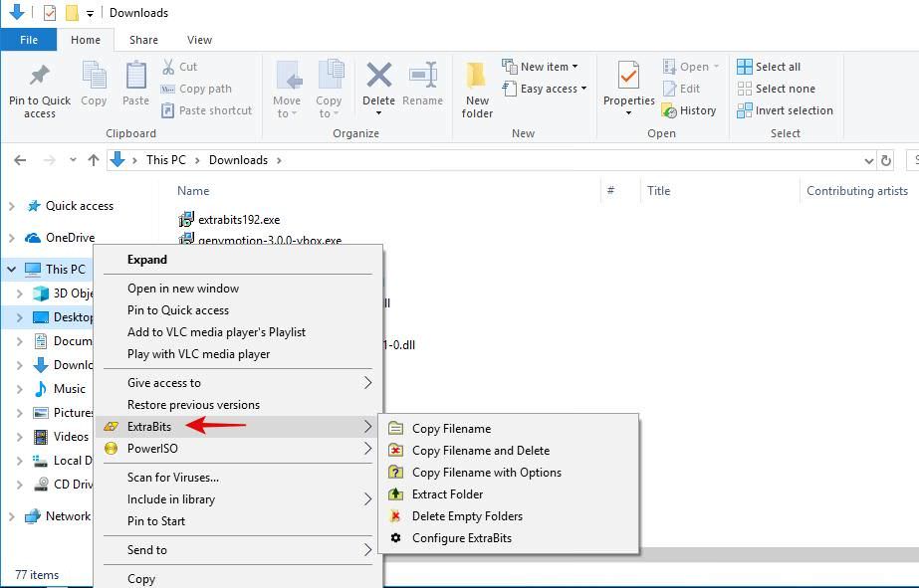Open Properties via the checkmark icon
Image resolution: width=919 pixels, height=588 pixels.
pos(628,76)
